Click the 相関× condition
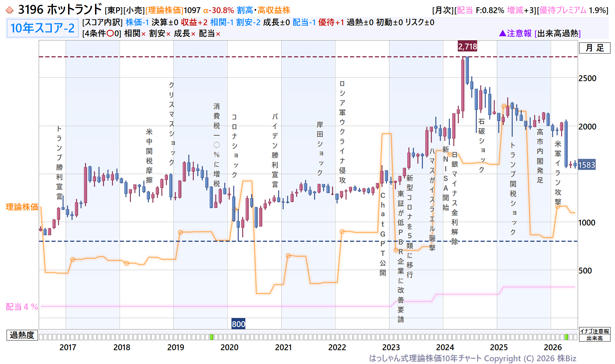 click(135, 33)
